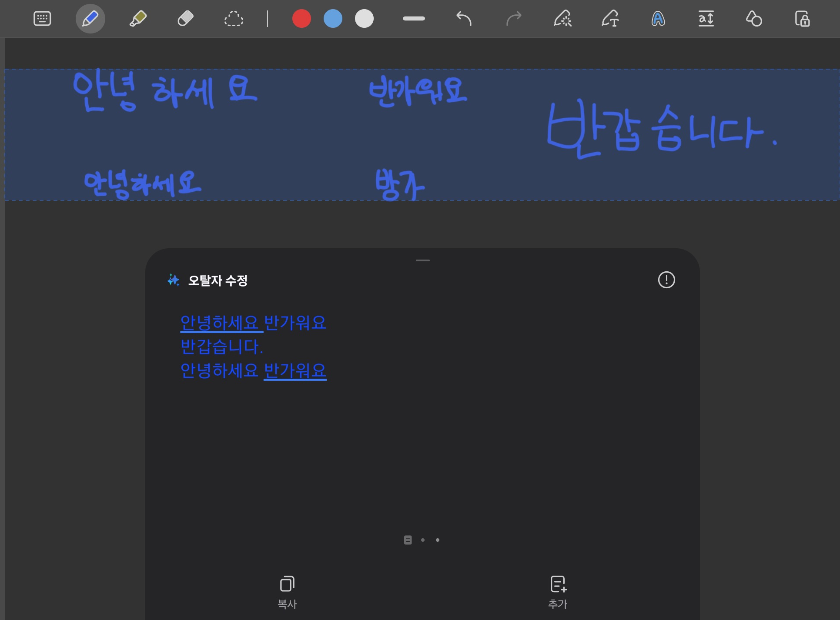Tap the underlined 반가워요 correction
This screenshot has width=840, height=620.
[x=295, y=370]
